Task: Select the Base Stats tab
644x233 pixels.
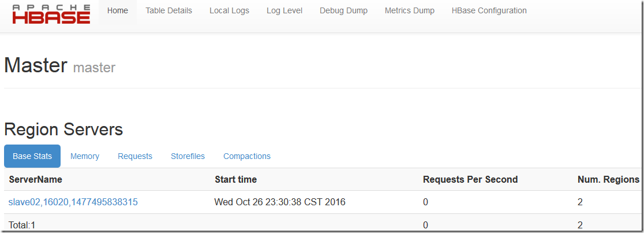Action: tap(32, 156)
